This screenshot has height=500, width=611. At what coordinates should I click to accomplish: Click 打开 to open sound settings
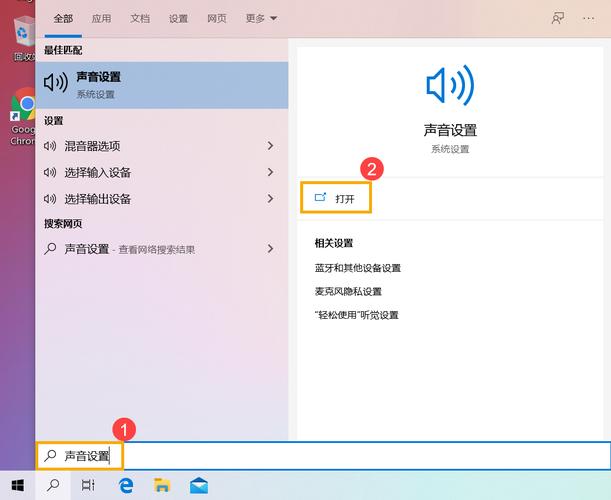tap(336, 198)
